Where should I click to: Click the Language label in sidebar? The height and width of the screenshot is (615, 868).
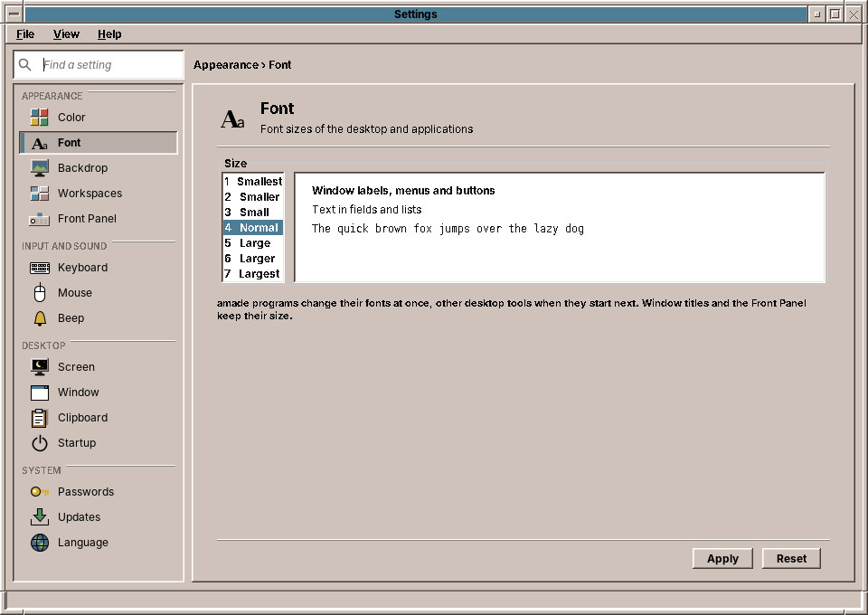pyautogui.click(x=83, y=543)
